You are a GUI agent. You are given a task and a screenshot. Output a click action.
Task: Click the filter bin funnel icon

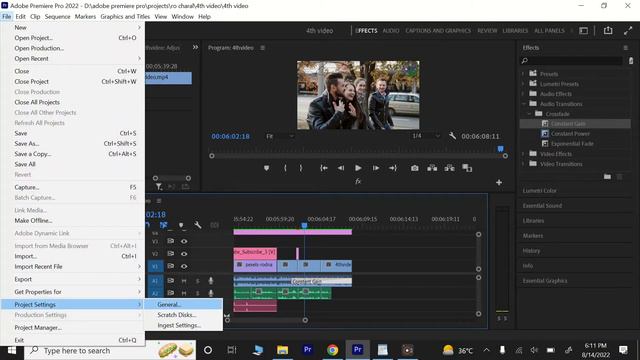(x=159, y=187)
